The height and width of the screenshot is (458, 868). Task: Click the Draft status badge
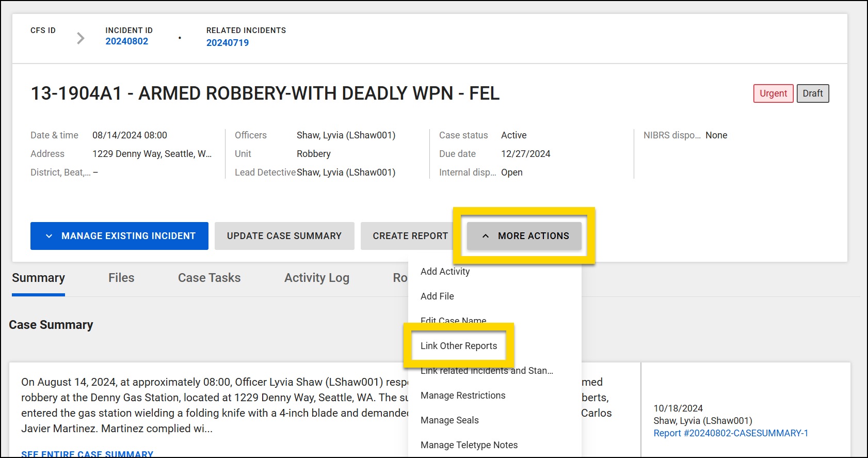(x=813, y=93)
